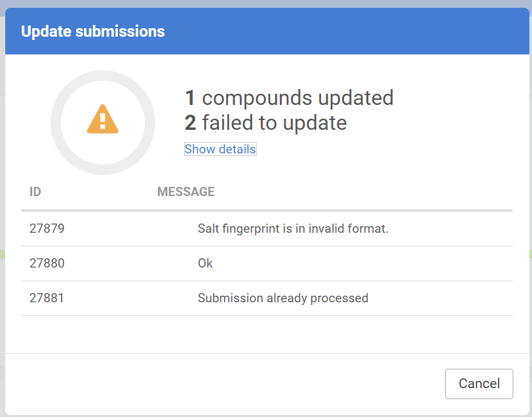Click the compounds updated summary text

point(297,98)
